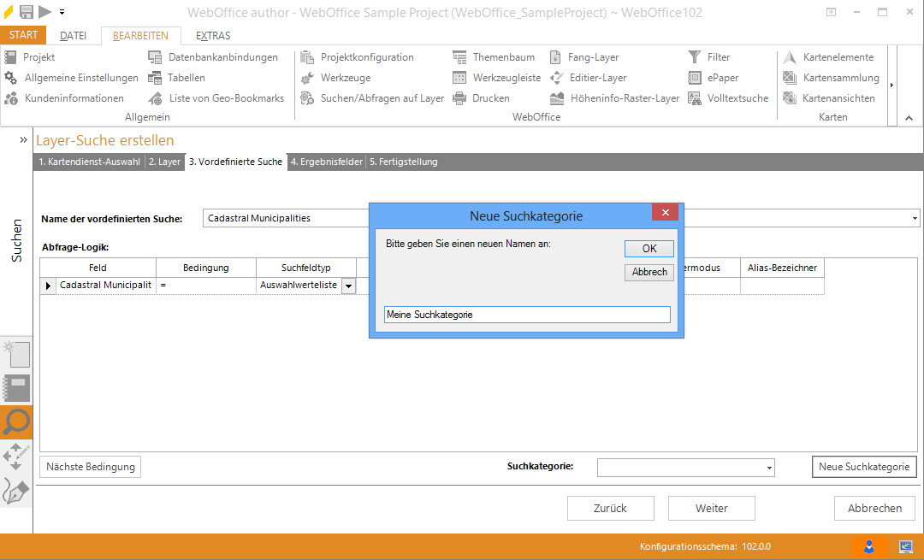Expand the Suchkategorie dropdown
924x560 pixels.
pos(769,468)
